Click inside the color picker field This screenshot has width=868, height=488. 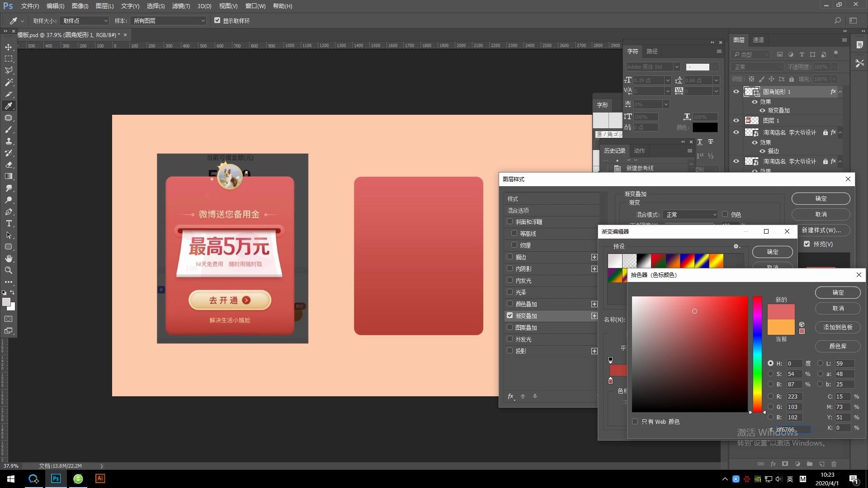click(690, 354)
